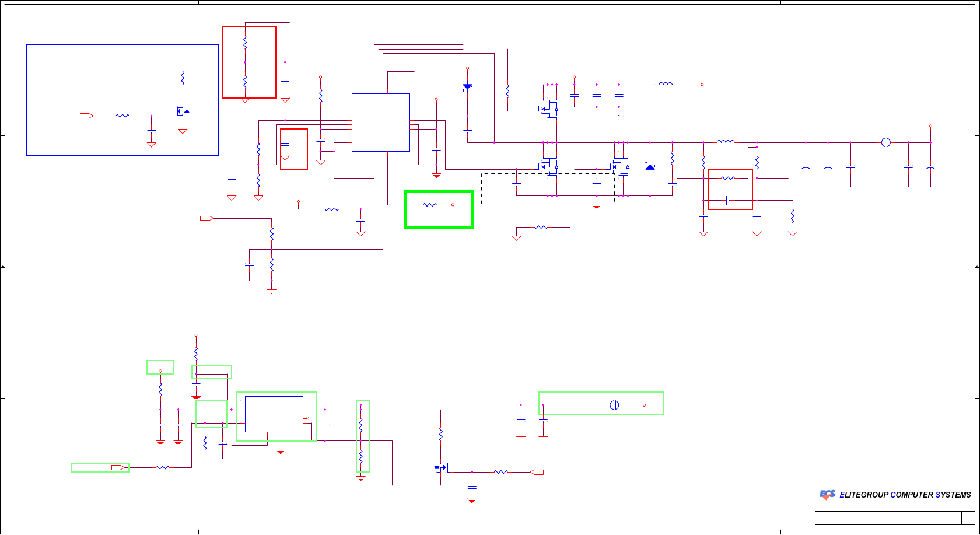
Task: Select the MOSFET at the bottom near the output port
Action: coord(441,467)
